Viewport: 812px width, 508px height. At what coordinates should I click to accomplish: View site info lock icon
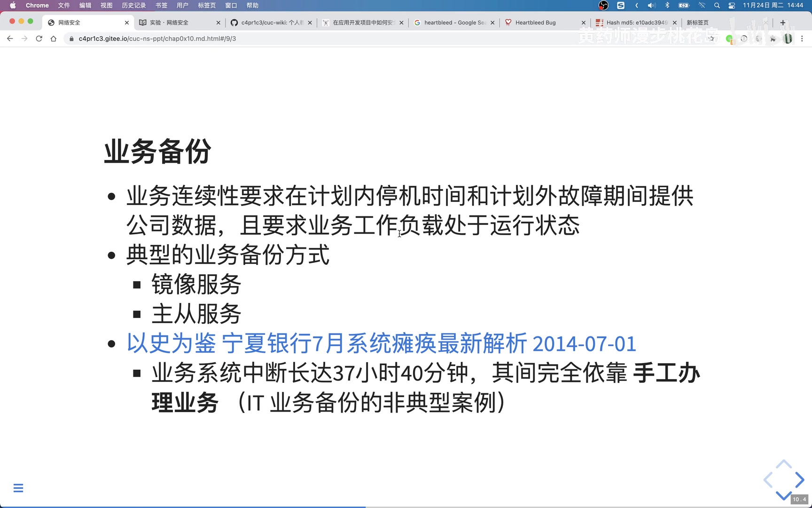point(71,39)
